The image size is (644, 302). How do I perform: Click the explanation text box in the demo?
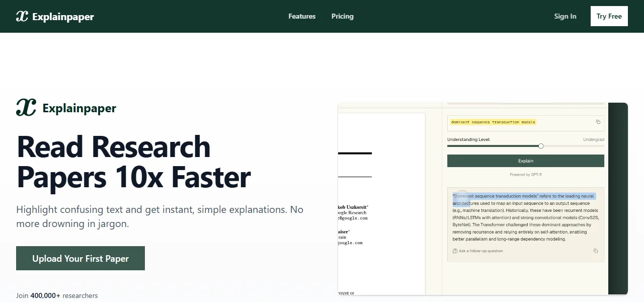pyautogui.click(x=526, y=225)
